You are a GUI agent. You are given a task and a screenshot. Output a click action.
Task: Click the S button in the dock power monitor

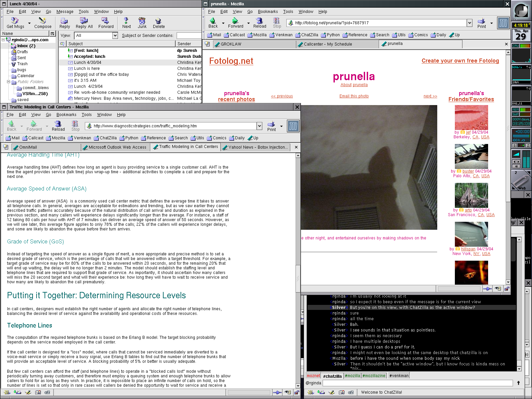[x=515, y=146]
